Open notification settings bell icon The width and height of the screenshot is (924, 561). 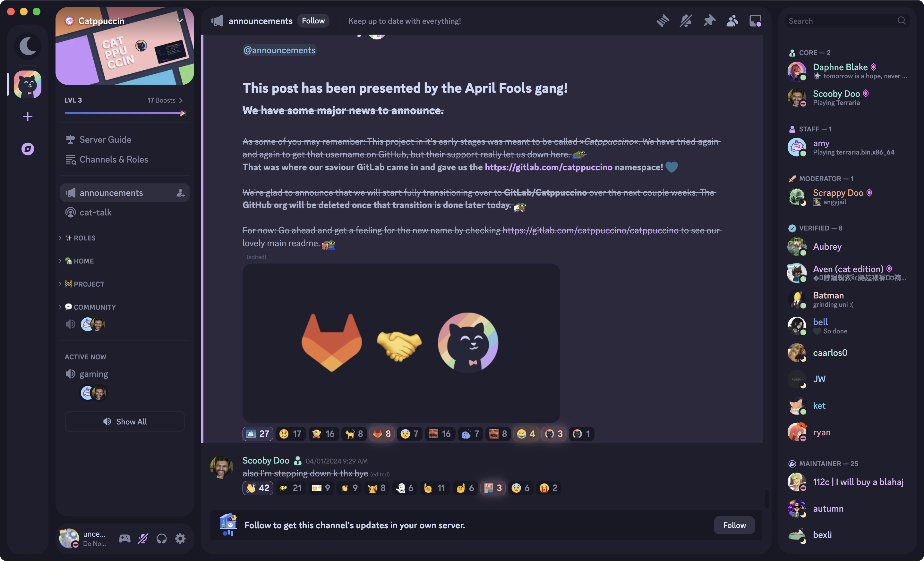tap(686, 21)
